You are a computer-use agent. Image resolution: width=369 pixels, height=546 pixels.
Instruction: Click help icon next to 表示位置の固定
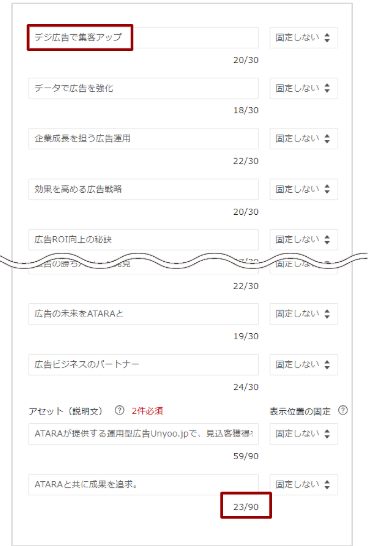click(343, 411)
